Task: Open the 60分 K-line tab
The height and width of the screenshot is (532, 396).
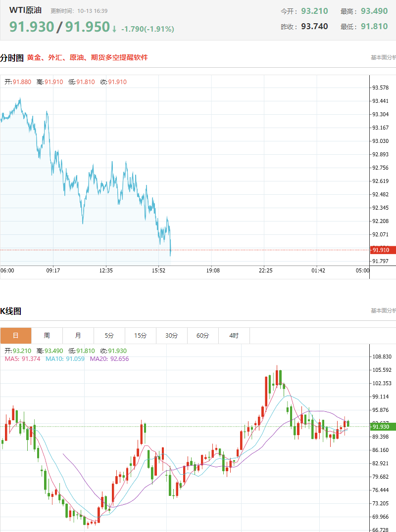Action: (203, 336)
